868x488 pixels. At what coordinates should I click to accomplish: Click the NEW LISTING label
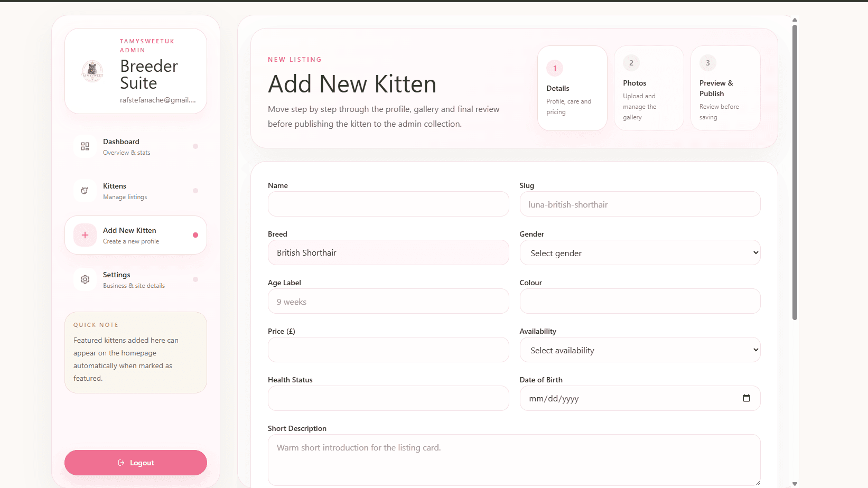click(x=295, y=60)
